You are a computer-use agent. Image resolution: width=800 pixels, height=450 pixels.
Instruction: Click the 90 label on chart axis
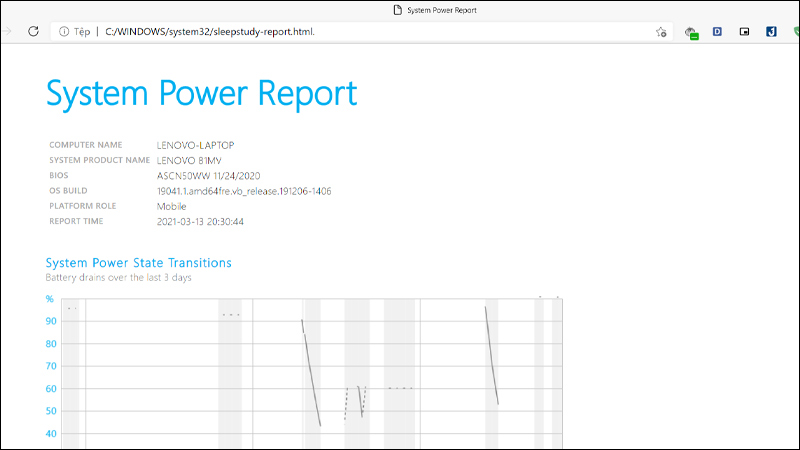[x=51, y=321]
